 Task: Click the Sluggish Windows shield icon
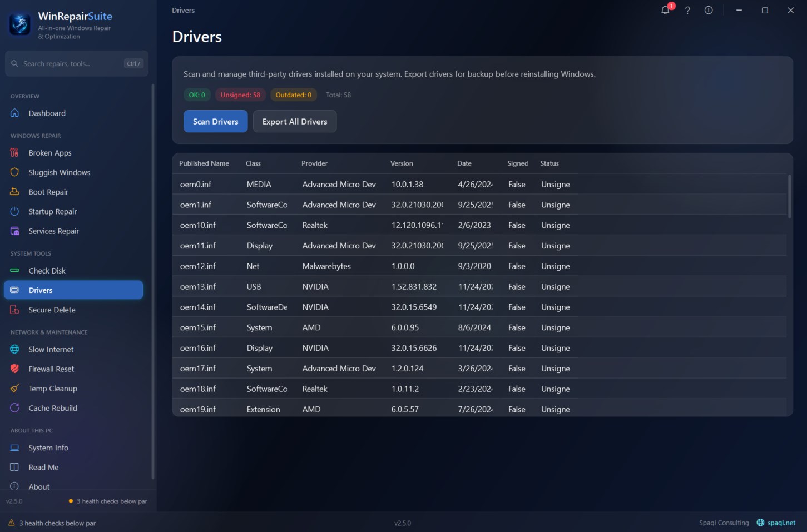15,172
